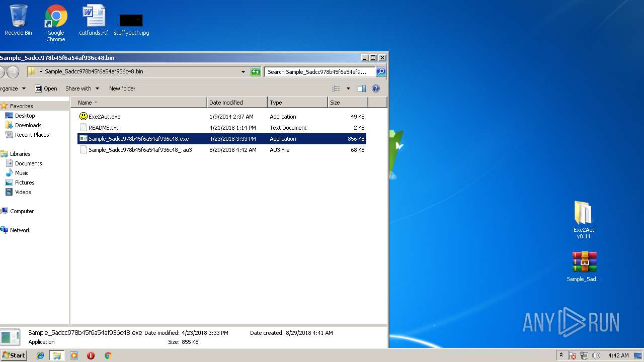Sort by the Size column header
The height and width of the screenshot is (362, 644).
(x=348, y=103)
